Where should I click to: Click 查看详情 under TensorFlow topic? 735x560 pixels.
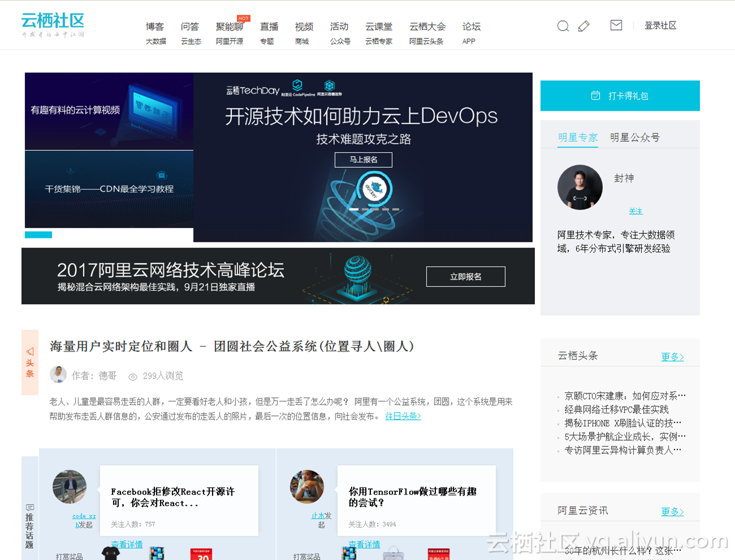(x=364, y=545)
